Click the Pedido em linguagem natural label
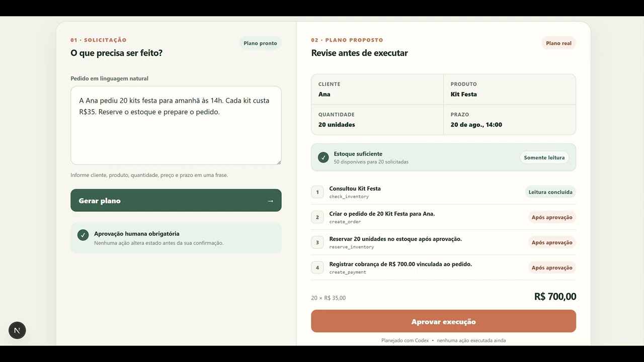 coord(110,78)
